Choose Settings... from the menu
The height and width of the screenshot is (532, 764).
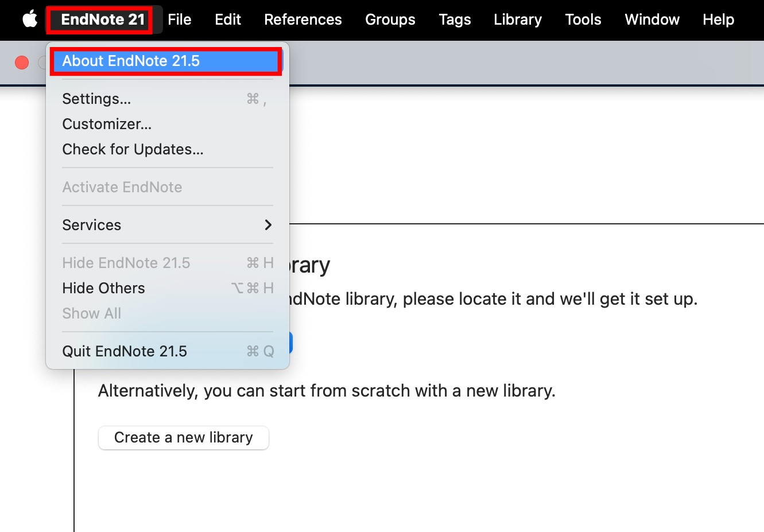pos(96,99)
